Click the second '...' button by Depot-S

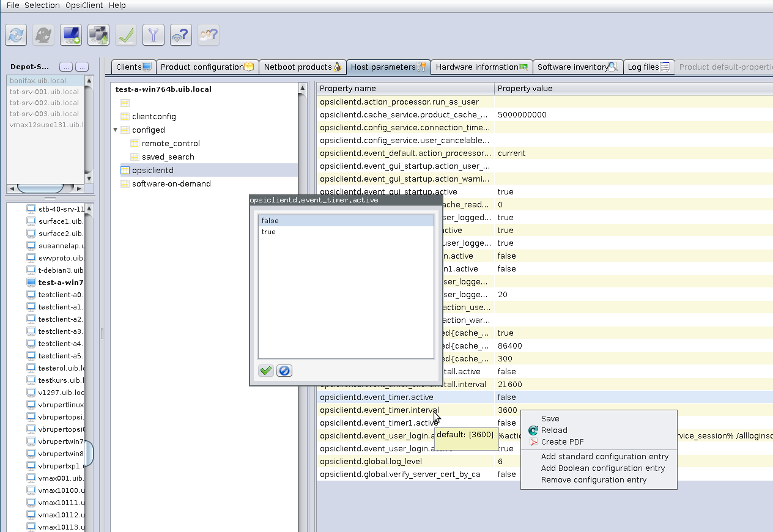click(x=82, y=67)
